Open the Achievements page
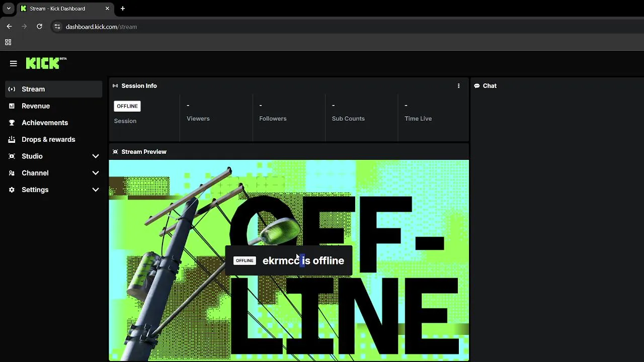 point(53,123)
